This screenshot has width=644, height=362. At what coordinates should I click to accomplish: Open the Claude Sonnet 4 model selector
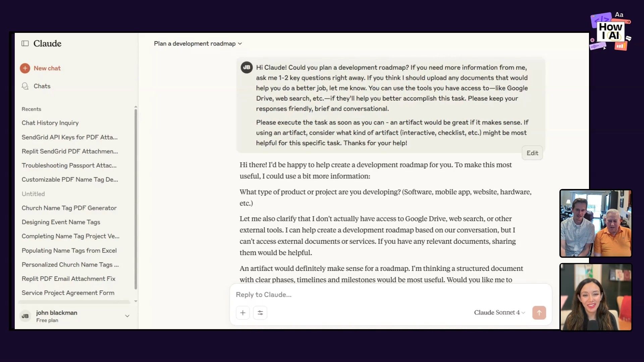(x=499, y=312)
